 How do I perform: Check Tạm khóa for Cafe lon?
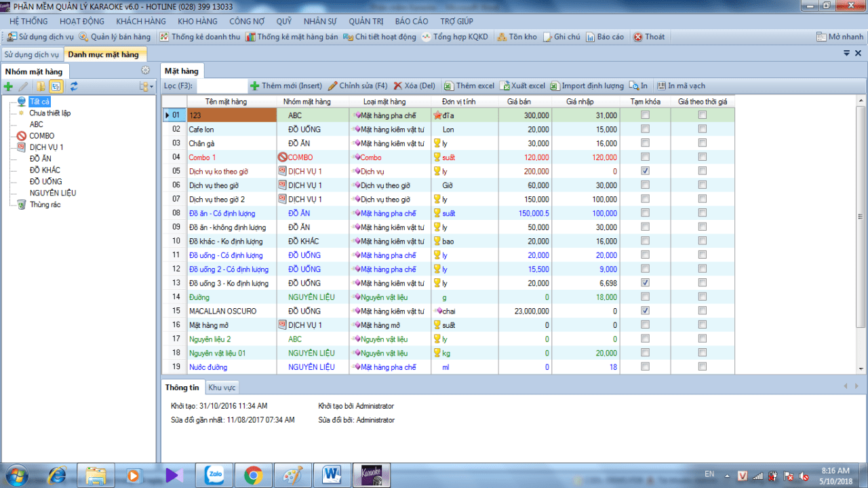pos(645,129)
